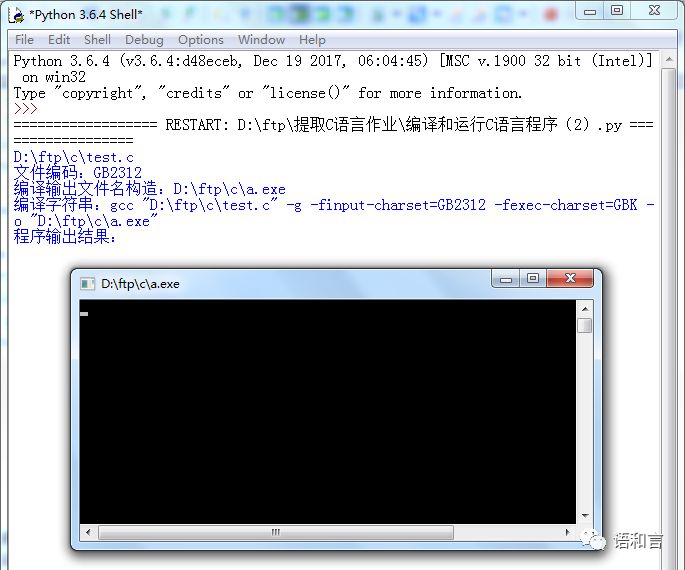Click the RESTART line in the shell
Screen dimensions: 685x570
[x=334, y=132]
